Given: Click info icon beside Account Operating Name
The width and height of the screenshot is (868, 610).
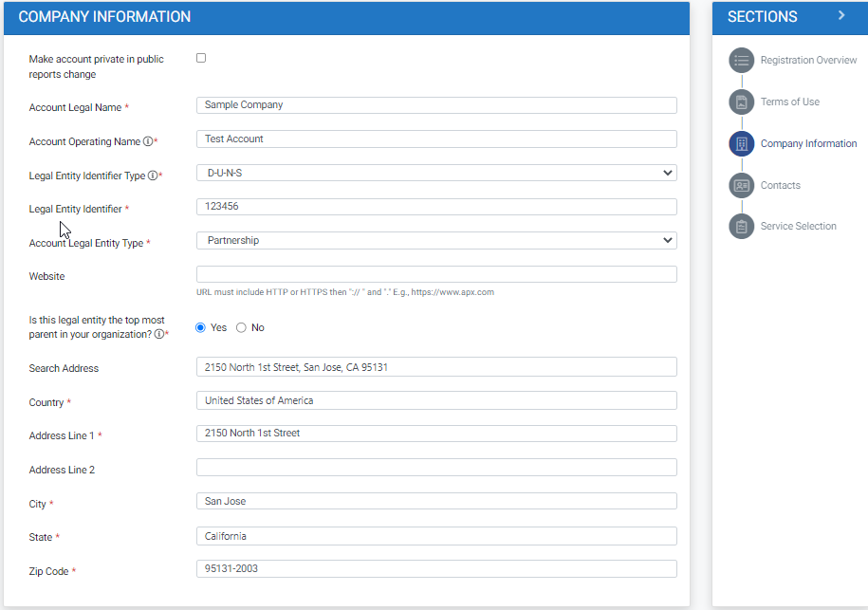Looking at the screenshot, I should (147, 142).
